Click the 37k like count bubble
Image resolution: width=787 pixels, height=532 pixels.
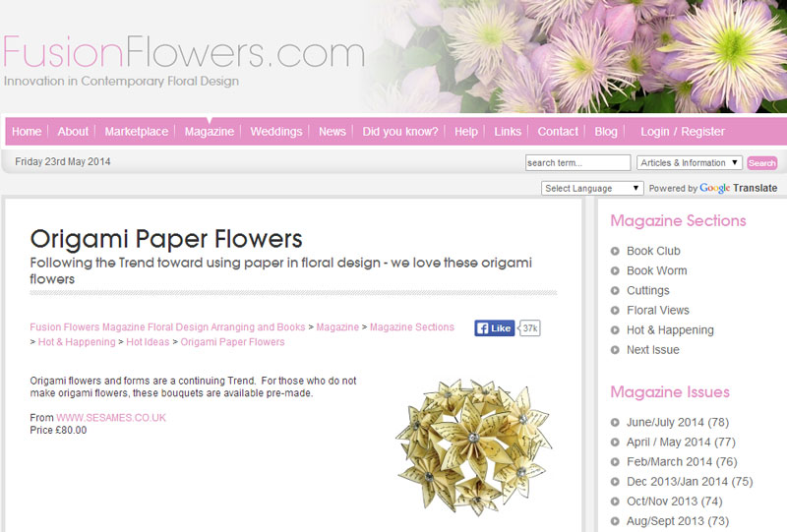point(530,328)
